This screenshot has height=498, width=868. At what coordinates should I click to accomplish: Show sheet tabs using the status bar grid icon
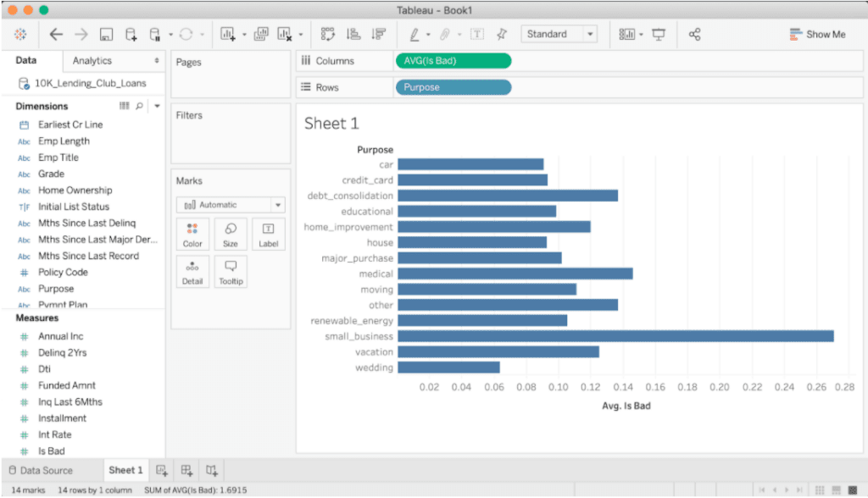(820, 490)
